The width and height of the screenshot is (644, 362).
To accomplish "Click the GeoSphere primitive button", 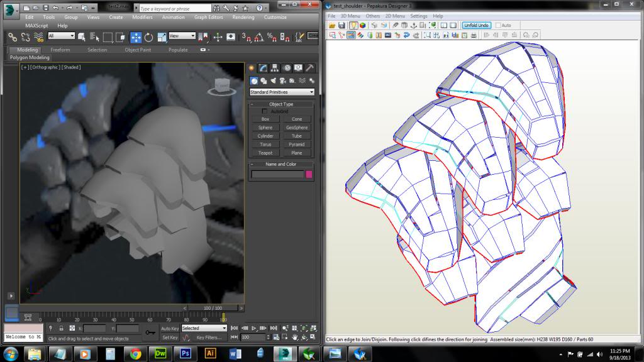I will 297,128.
